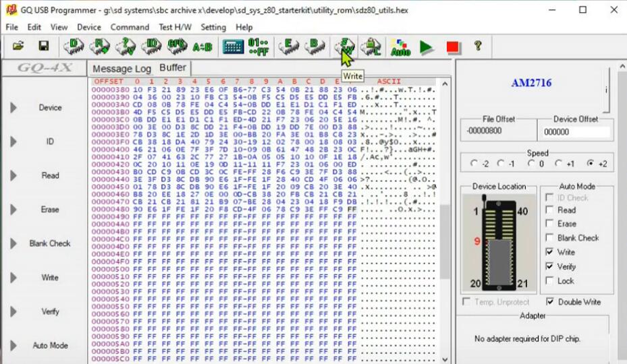Screen dimensions: 627x364
Task: Click the ASCII column header
Action: [388, 81]
